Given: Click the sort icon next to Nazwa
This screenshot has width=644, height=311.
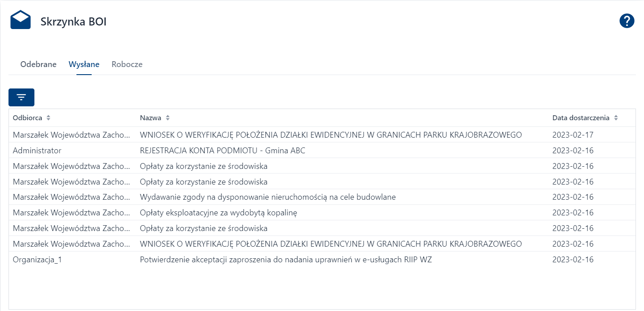Looking at the screenshot, I should pos(168,118).
